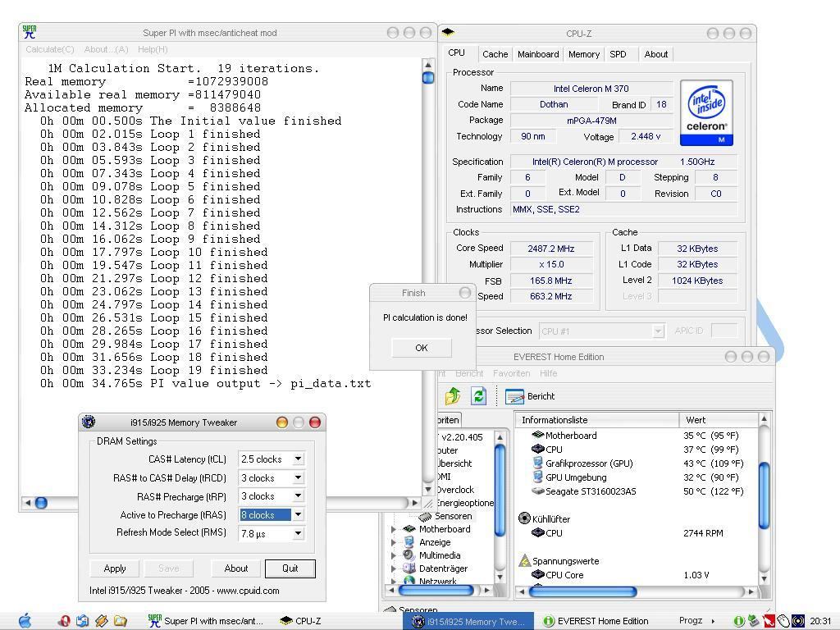Switch to the SPD tab in CPU-Z
The height and width of the screenshot is (630, 840).
[x=618, y=54]
